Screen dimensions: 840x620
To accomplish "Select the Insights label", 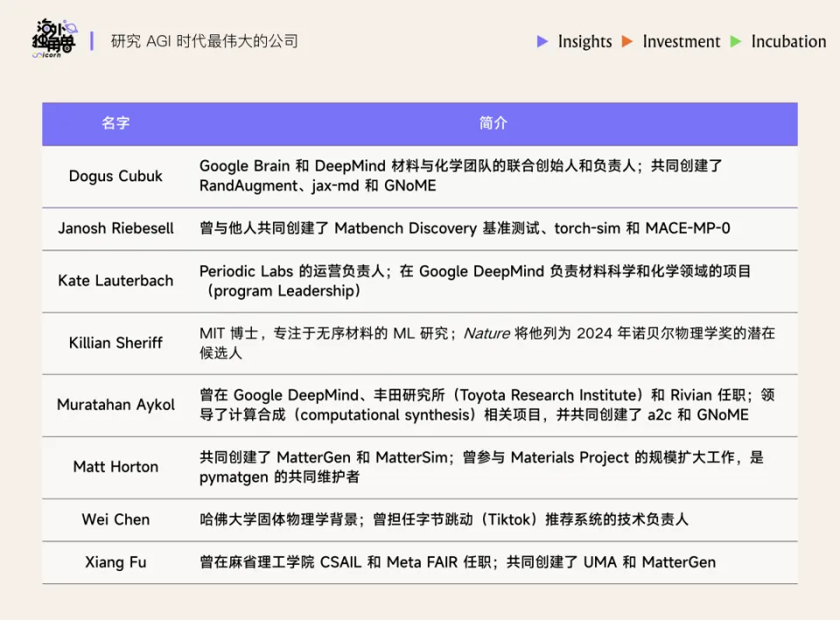I will pyautogui.click(x=584, y=41).
